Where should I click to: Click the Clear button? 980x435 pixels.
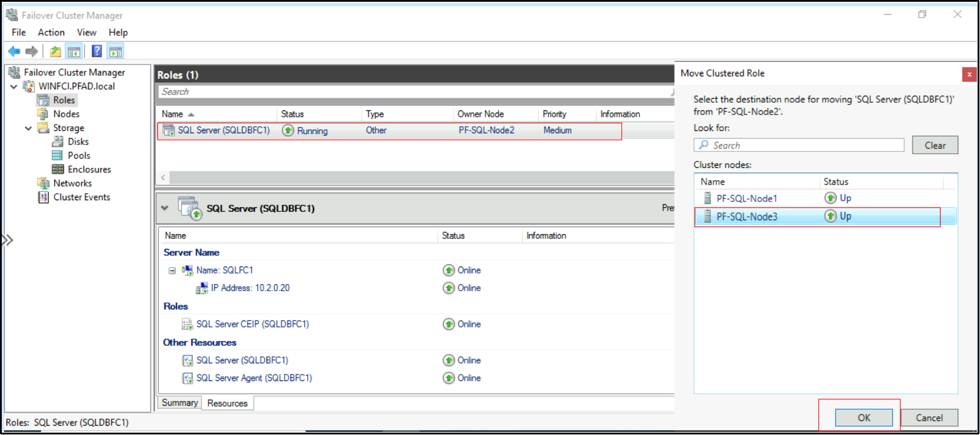tap(935, 146)
